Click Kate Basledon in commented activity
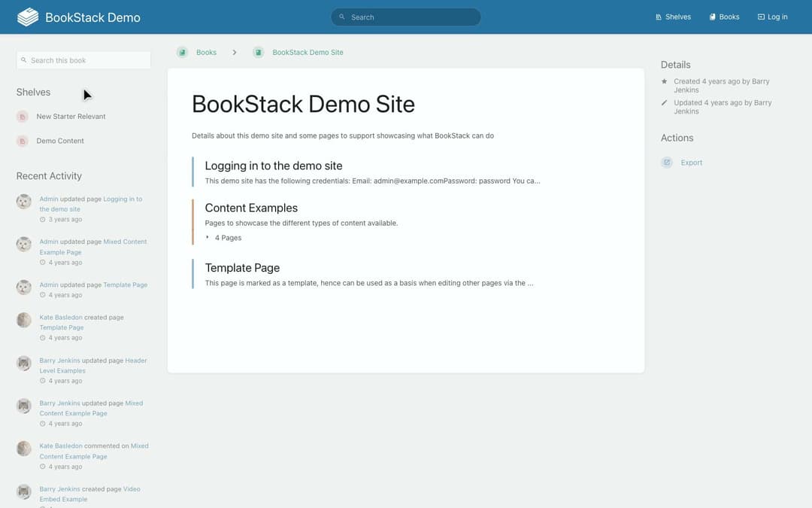The image size is (812, 508). pos(61,446)
